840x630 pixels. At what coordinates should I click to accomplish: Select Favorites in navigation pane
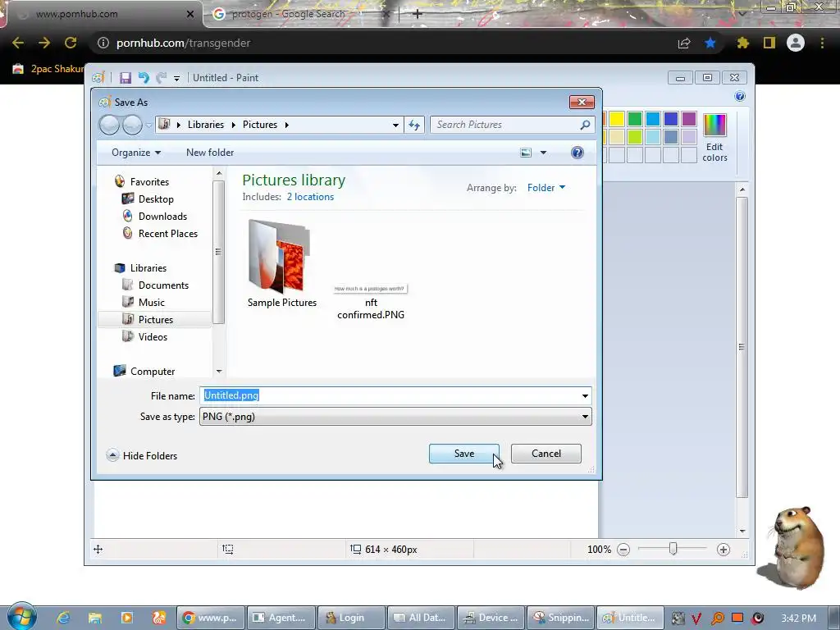coord(149,181)
